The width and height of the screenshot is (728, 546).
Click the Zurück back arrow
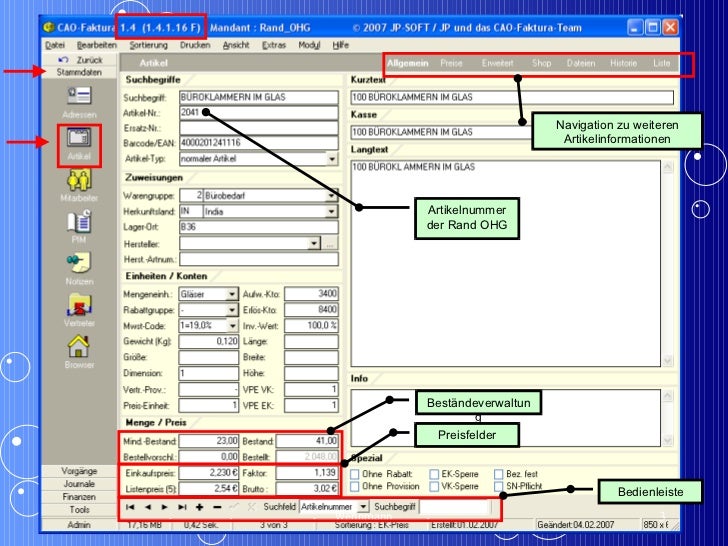coord(64,60)
